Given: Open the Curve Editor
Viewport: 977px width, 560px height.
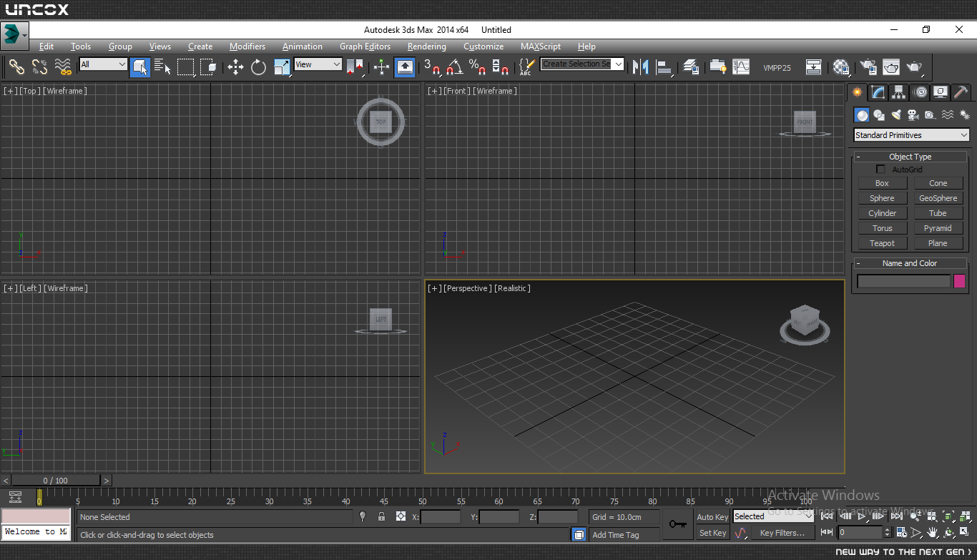Looking at the screenshot, I should click(741, 67).
